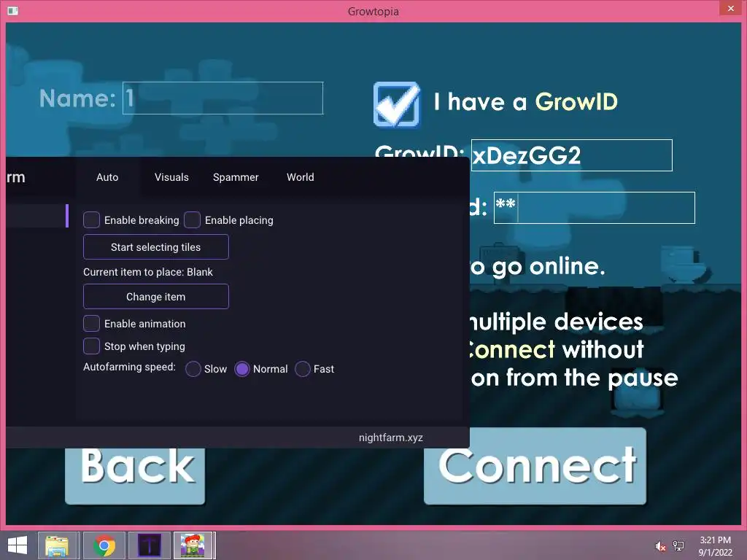
Task: Open the Windows Start menu
Action: (18, 545)
